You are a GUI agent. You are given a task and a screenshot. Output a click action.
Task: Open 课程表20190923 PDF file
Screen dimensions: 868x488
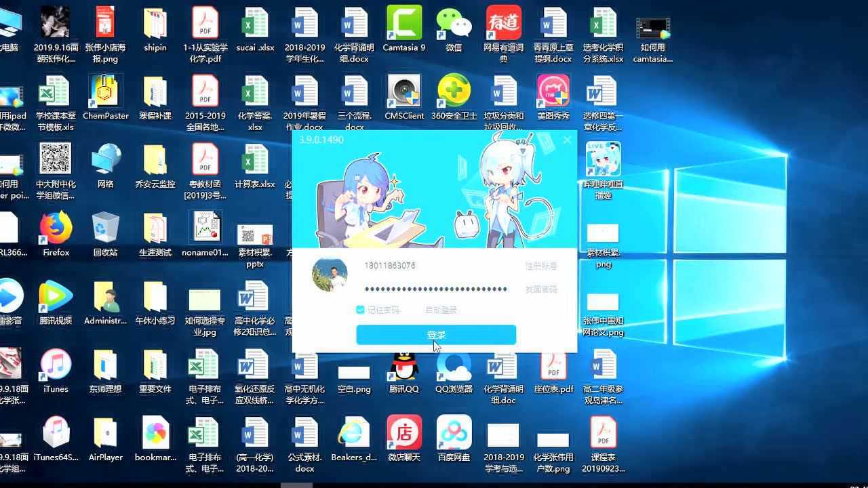coord(603,445)
